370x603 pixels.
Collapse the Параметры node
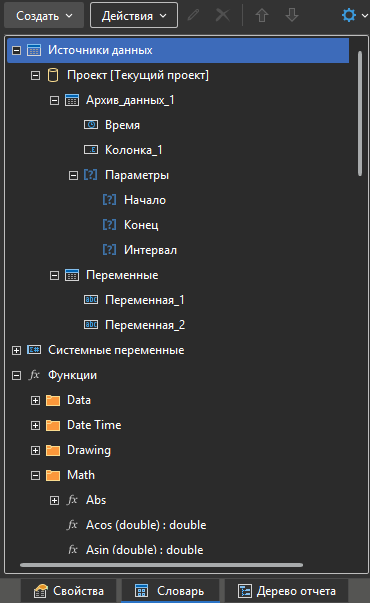73,176
